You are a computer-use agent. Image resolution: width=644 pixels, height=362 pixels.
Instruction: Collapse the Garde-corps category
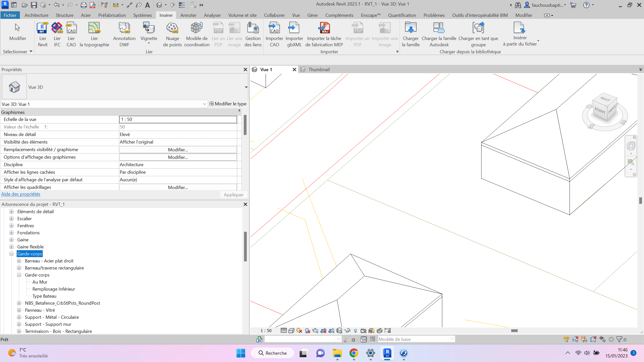point(12,254)
